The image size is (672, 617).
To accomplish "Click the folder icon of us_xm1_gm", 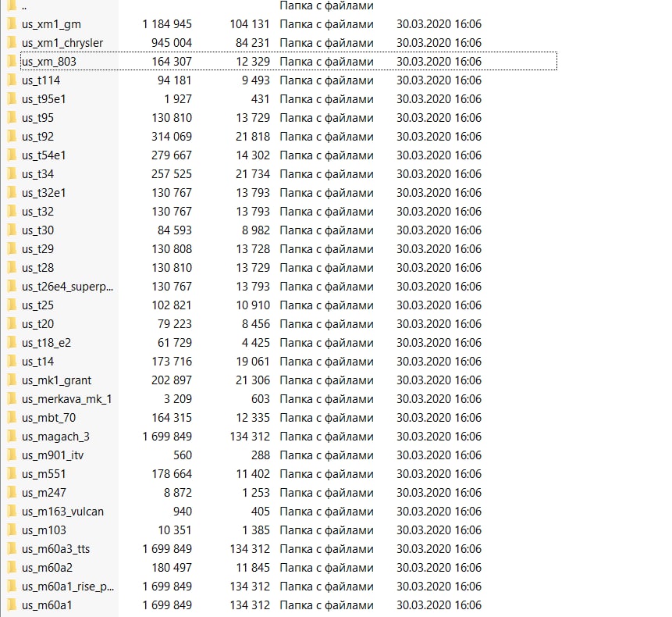I will tap(12, 23).
